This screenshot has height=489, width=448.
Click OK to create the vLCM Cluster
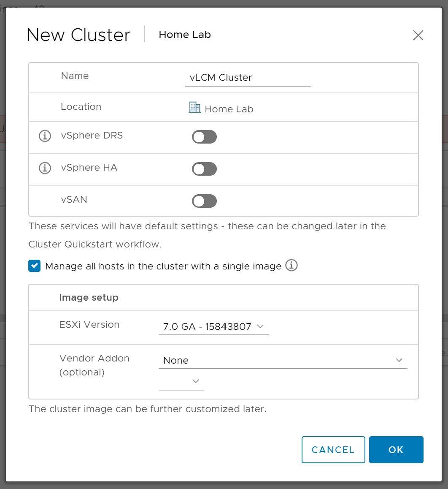pos(396,449)
